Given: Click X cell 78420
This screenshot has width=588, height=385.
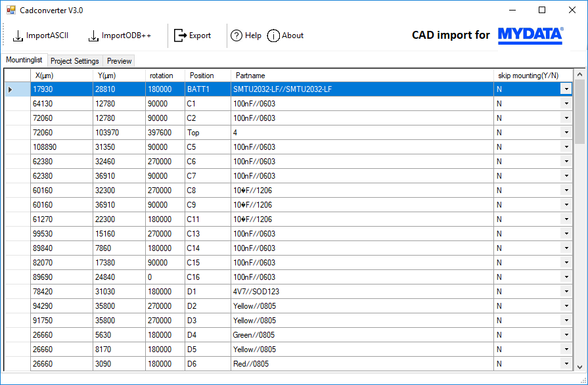Looking at the screenshot, I should (62, 292).
